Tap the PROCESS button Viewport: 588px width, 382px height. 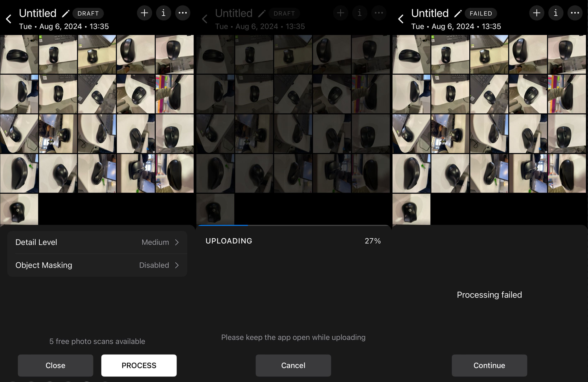pyautogui.click(x=139, y=366)
